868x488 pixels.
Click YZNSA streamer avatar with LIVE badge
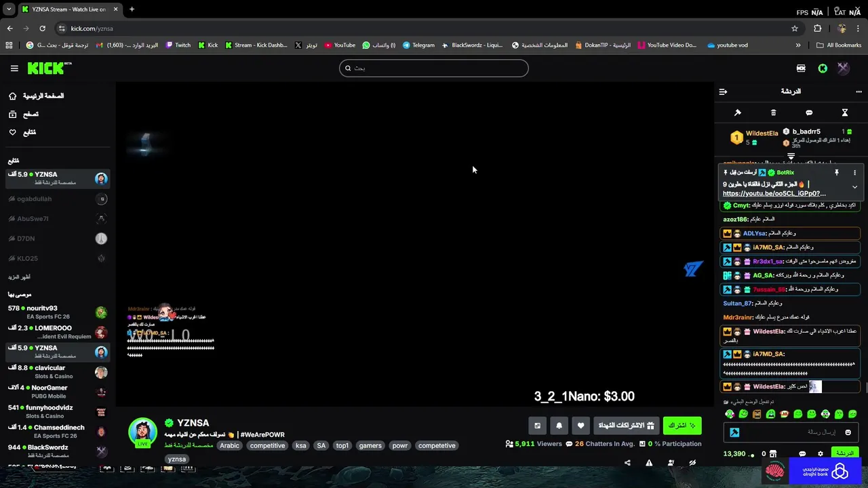[x=142, y=432]
